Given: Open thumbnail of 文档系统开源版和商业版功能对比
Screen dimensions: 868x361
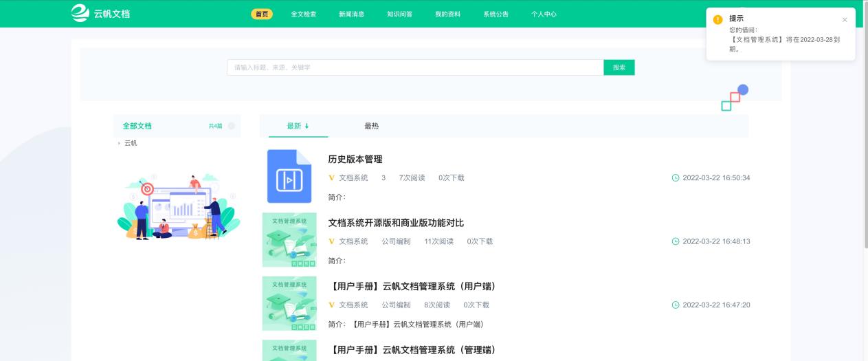Looking at the screenshot, I should coord(289,239).
